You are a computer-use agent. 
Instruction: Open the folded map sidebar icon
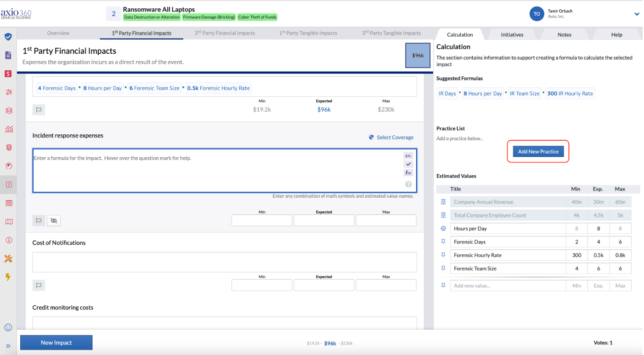9,222
